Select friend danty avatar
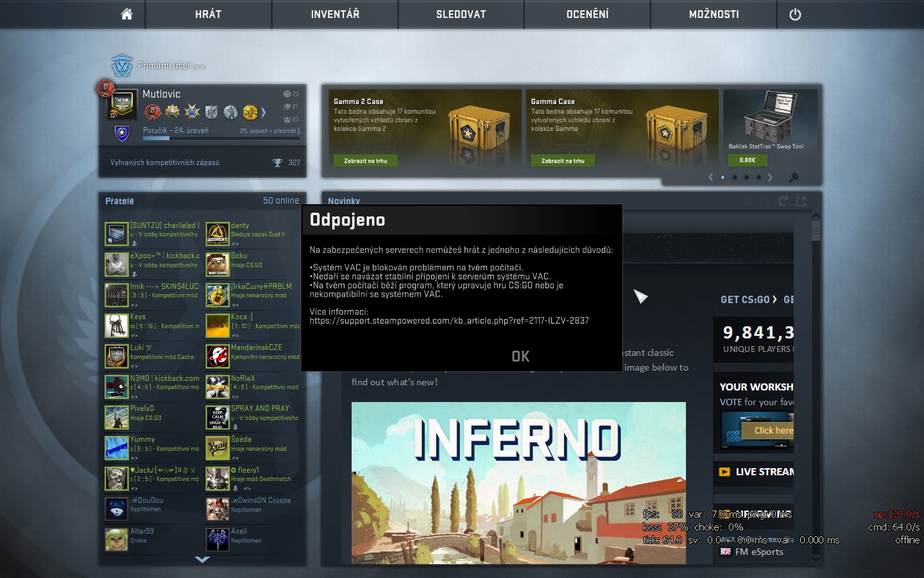This screenshot has width=924, height=578. 218,234
